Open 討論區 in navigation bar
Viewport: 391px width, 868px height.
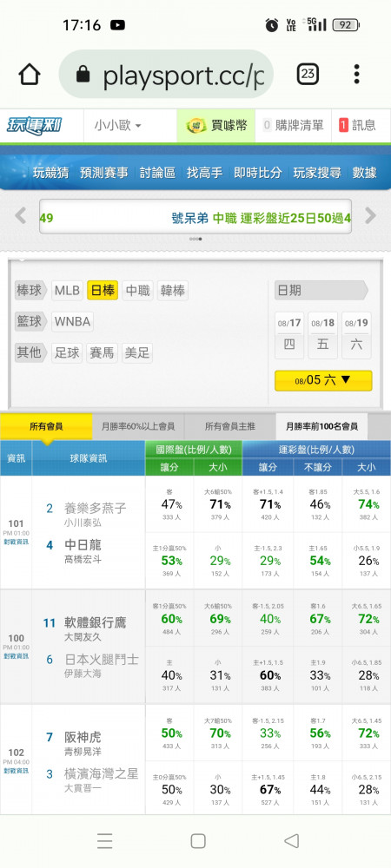click(157, 173)
